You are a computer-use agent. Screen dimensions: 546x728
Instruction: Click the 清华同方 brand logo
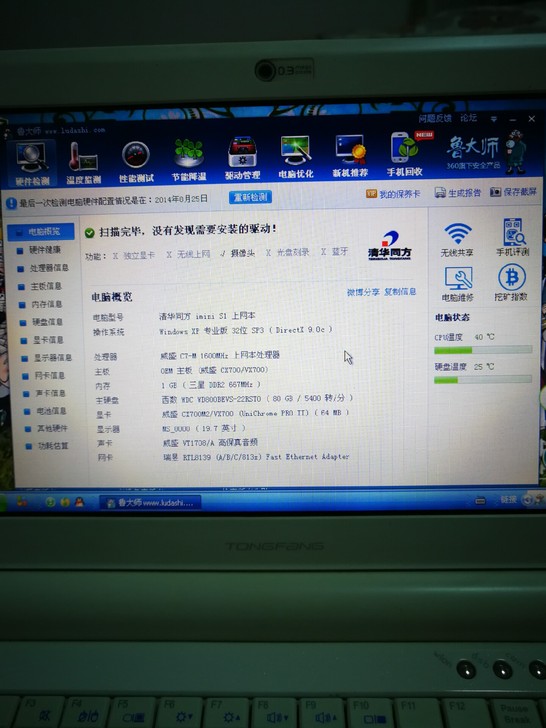click(x=390, y=246)
